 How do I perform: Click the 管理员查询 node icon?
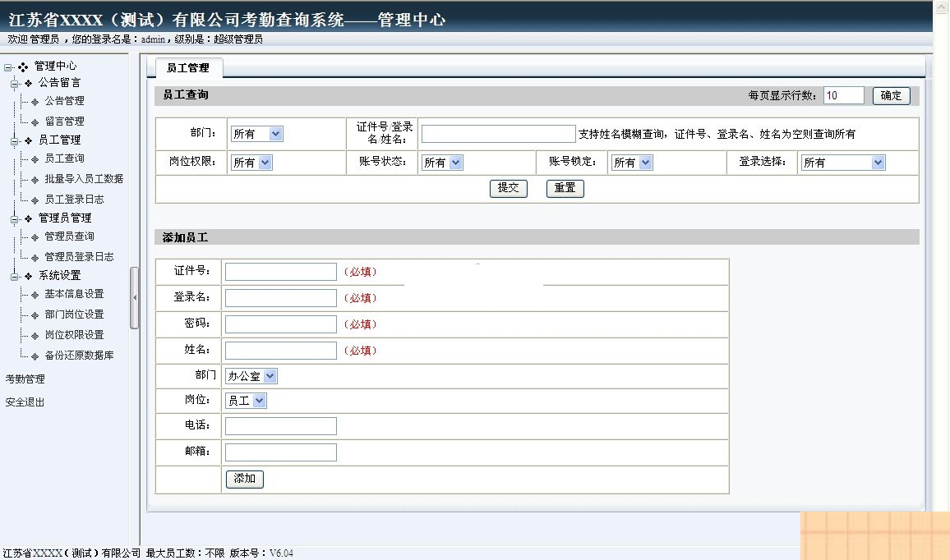point(36,237)
